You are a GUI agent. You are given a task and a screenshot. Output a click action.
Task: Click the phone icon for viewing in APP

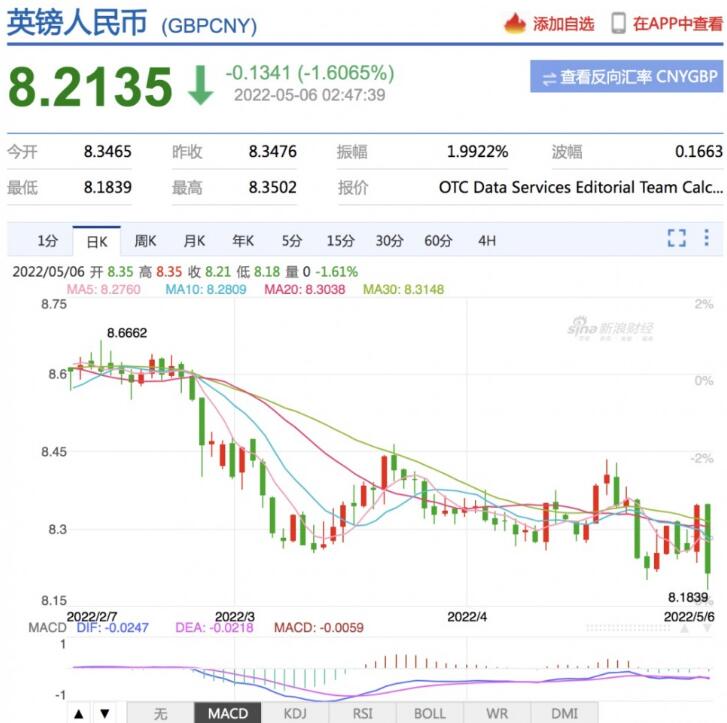click(x=619, y=23)
